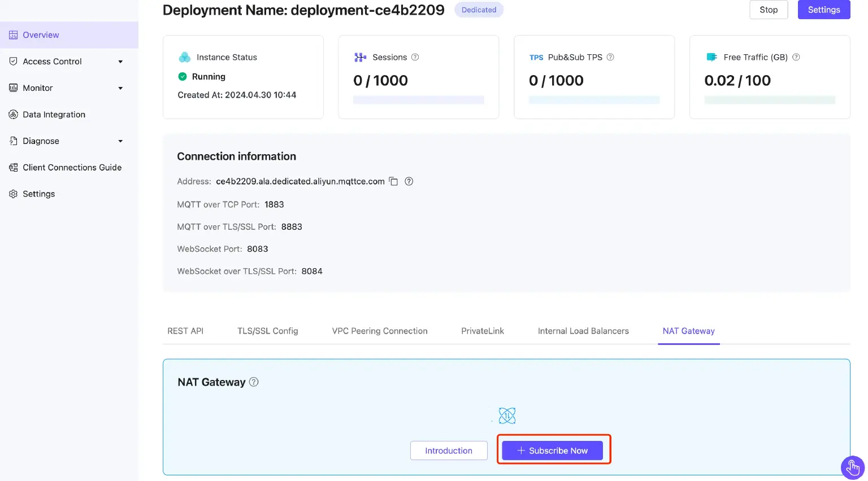Click the Sessions help icon
Image resolution: width=868 pixels, height=481 pixels.
[x=416, y=57]
